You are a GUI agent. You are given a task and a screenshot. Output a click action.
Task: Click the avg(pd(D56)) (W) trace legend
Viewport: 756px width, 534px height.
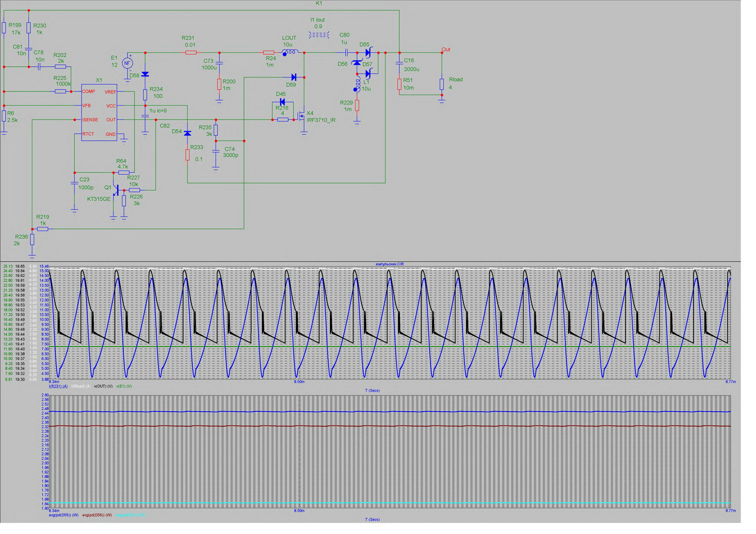point(97,515)
